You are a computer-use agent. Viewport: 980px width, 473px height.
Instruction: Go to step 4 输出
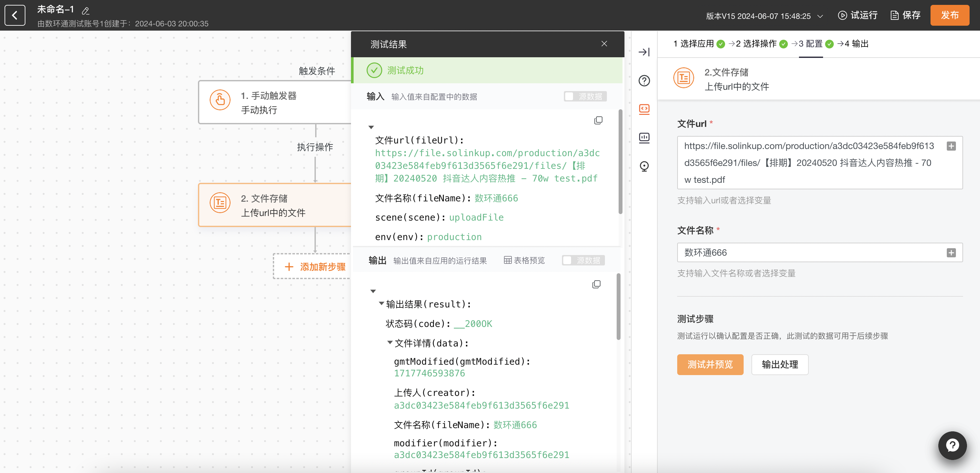tap(856, 44)
